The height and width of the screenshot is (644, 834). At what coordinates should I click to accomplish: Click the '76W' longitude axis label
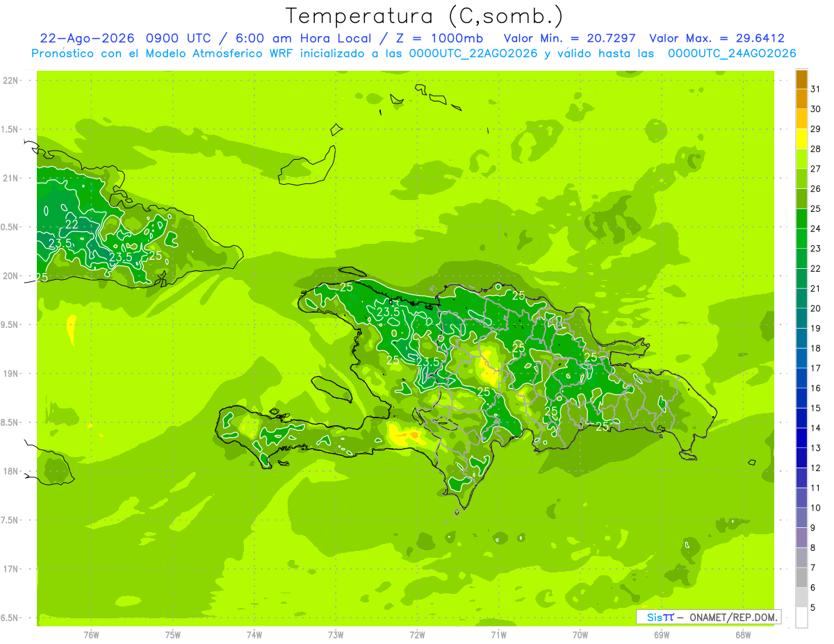pos(91,635)
